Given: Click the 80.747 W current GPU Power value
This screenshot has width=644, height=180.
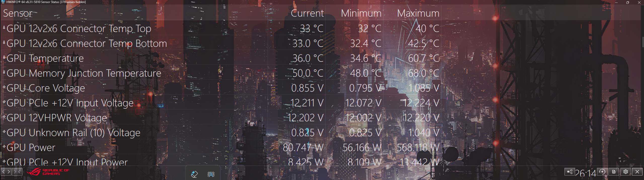Looking at the screenshot, I should (x=303, y=147).
